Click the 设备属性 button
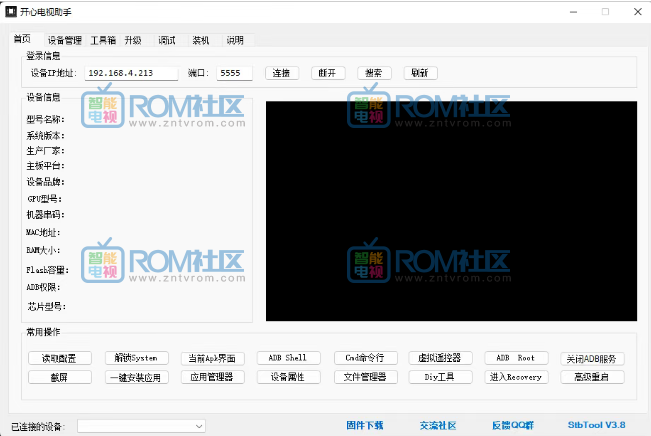 (289, 377)
